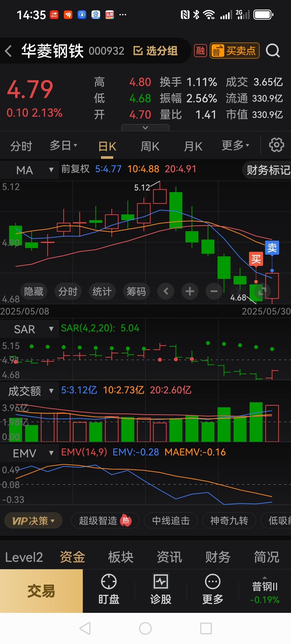Open the 资讯 news tab
Viewport: 291px width, 644px height.
[x=170, y=557]
